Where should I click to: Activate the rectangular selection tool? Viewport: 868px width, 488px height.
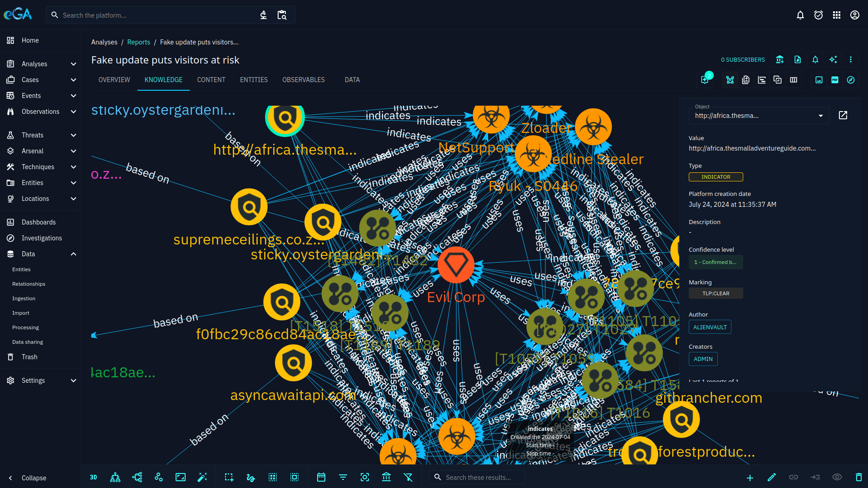tap(228, 477)
